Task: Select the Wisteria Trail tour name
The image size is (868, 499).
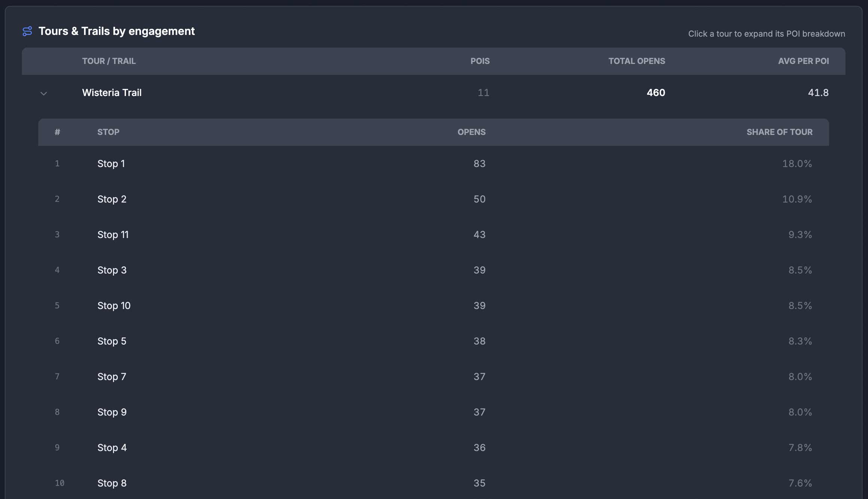Action: [x=112, y=92]
